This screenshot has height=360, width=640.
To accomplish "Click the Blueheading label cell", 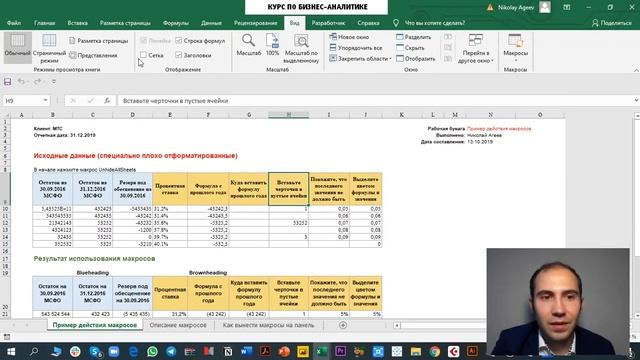I will [x=93, y=273].
